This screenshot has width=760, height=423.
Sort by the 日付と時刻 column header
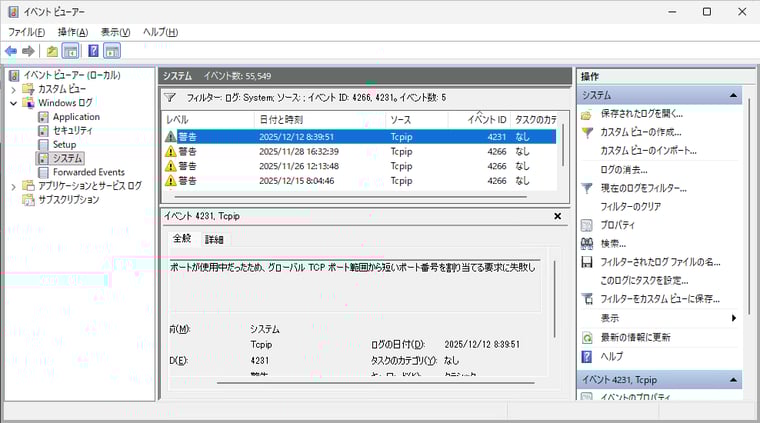tap(320, 120)
